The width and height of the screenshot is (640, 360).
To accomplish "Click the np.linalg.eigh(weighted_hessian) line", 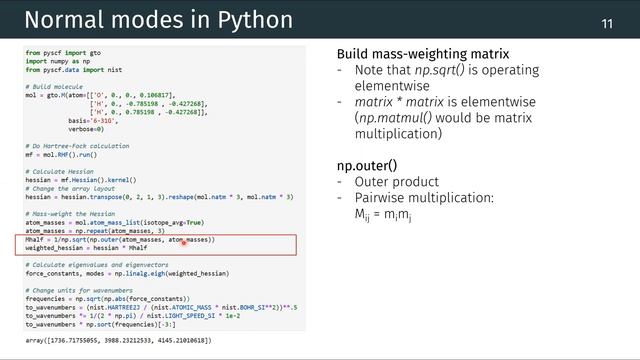I will [127, 273].
